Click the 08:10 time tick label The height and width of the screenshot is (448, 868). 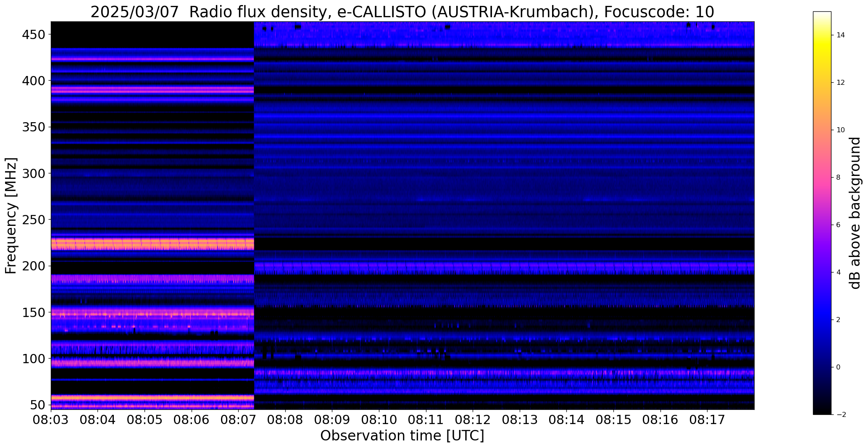pos(379,420)
